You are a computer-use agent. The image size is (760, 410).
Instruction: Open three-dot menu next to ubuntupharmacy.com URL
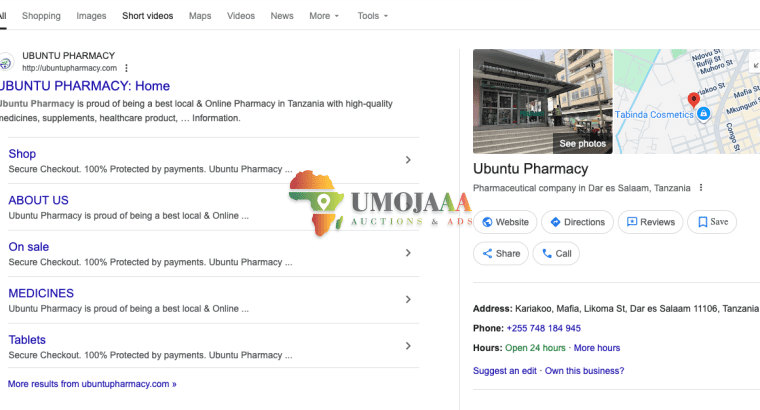[127, 68]
